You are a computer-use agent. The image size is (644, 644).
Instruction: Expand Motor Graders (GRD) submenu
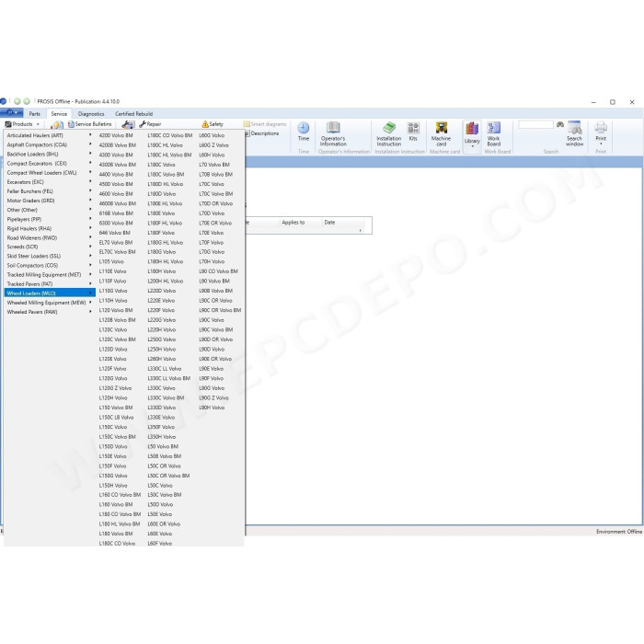50,201
